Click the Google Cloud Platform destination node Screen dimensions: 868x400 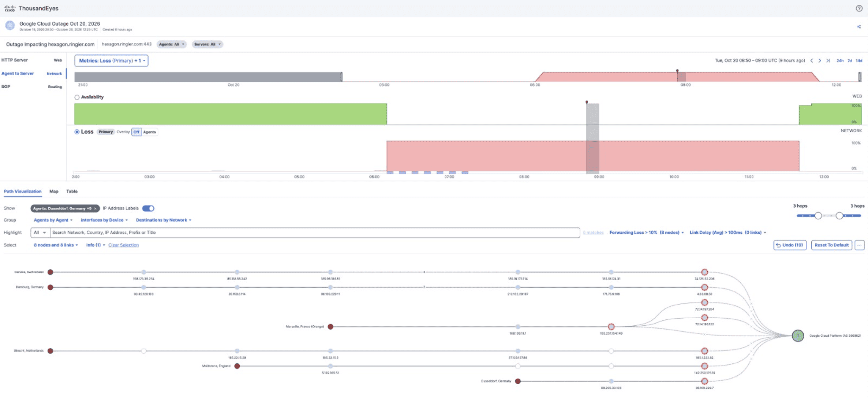tap(798, 336)
